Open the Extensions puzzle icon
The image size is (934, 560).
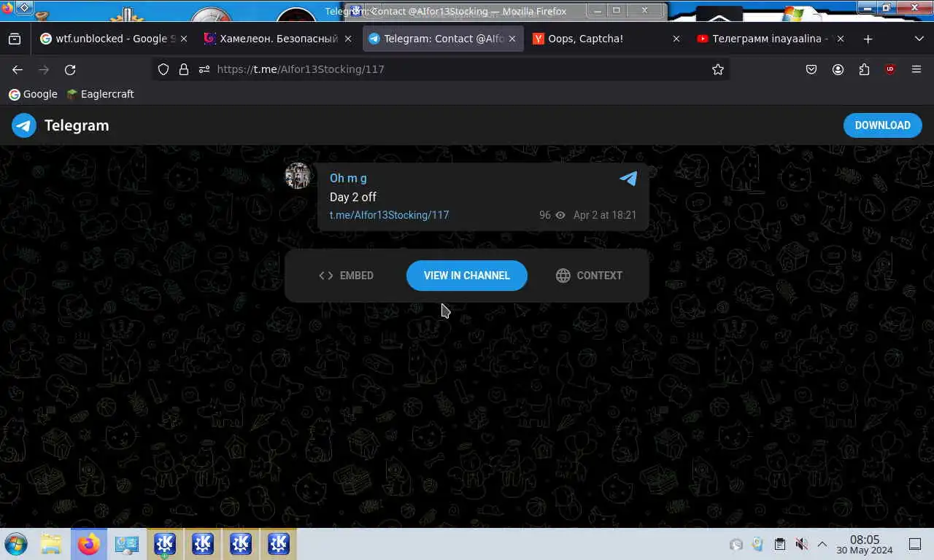(864, 69)
